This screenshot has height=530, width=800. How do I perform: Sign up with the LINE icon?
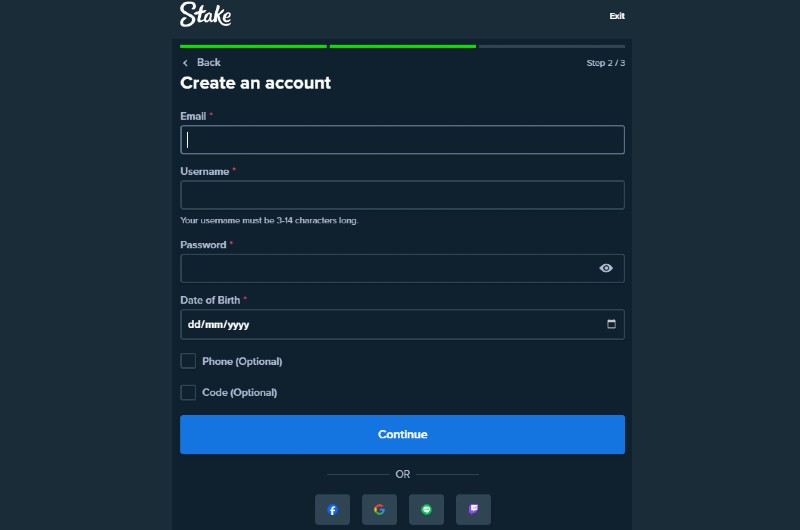426,509
